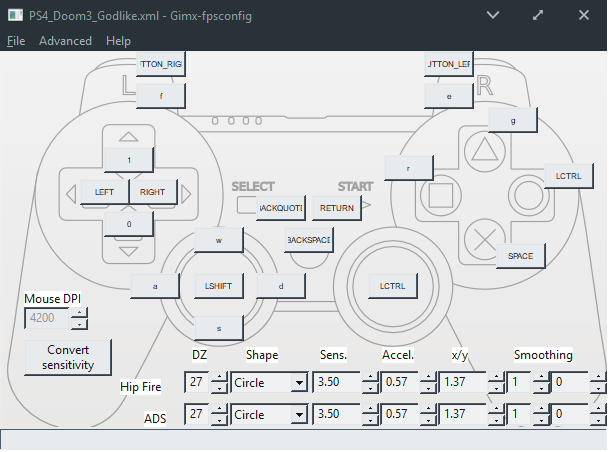Click the BACKSPACE binding button

pyautogui.click(x=309, y=240)
